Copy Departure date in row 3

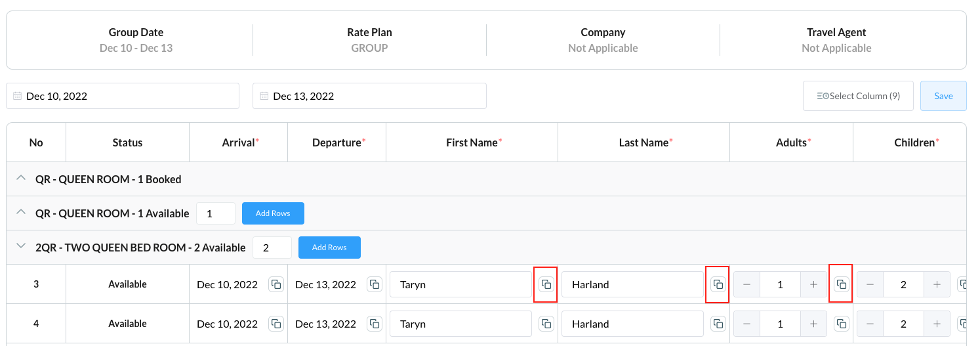(x=375, y=284)
